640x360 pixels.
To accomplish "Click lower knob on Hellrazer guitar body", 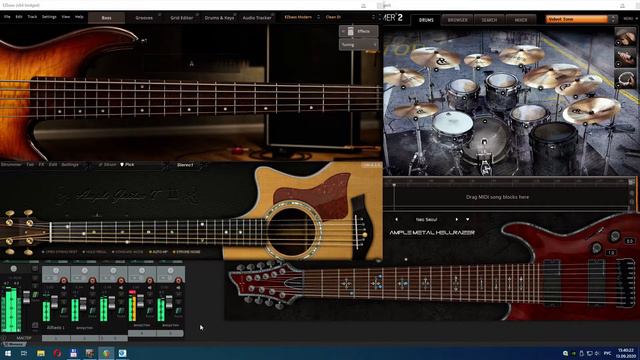I will 597,248.
